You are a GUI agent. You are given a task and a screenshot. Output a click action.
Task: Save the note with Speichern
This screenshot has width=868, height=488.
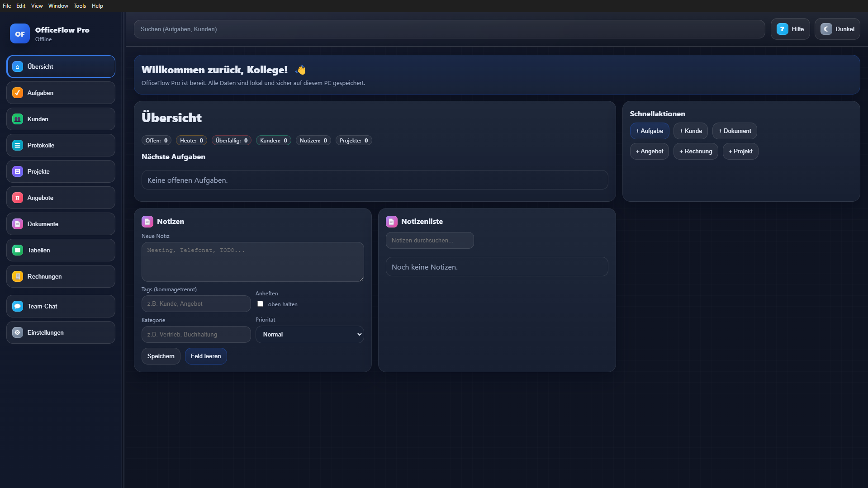(x=161, y=356)
